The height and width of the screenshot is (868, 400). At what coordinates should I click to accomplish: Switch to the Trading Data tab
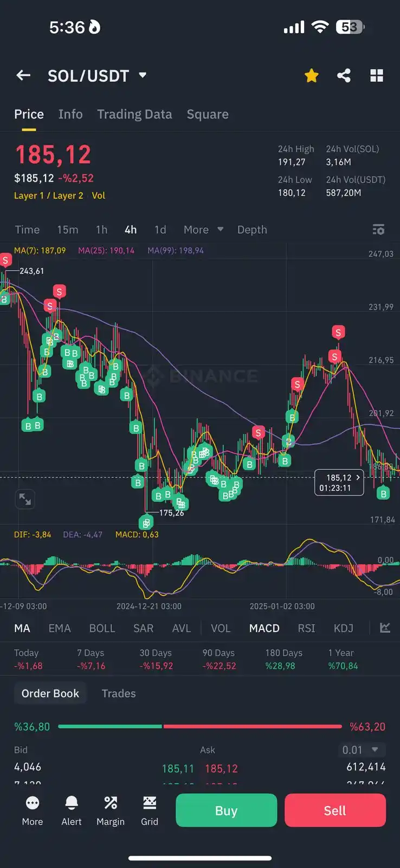click(134, 114)
